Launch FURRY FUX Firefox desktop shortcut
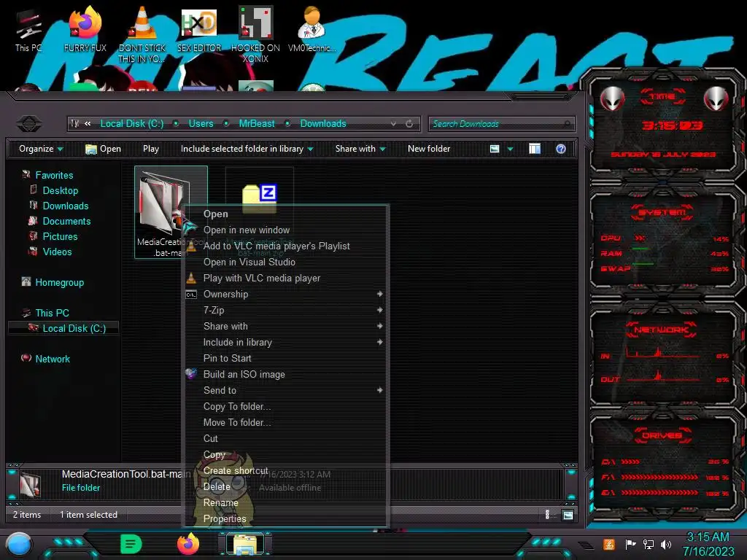747x560 pixels. click(85, 30)
